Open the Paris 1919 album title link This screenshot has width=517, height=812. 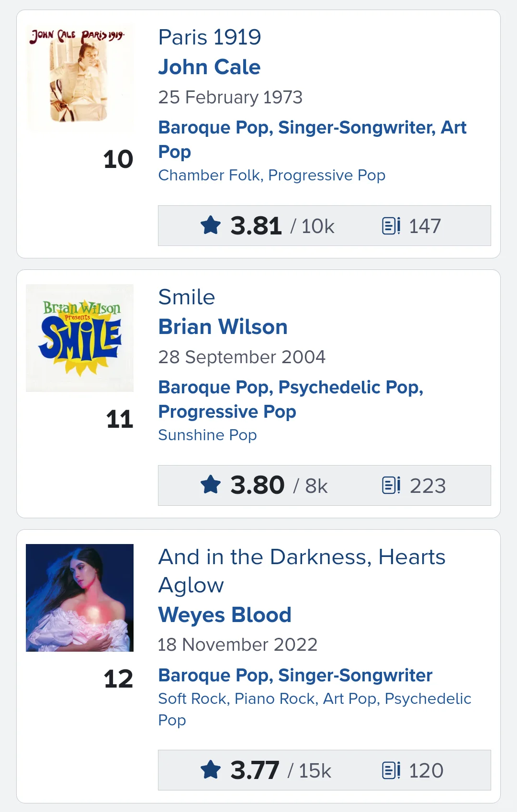(210, 37)
